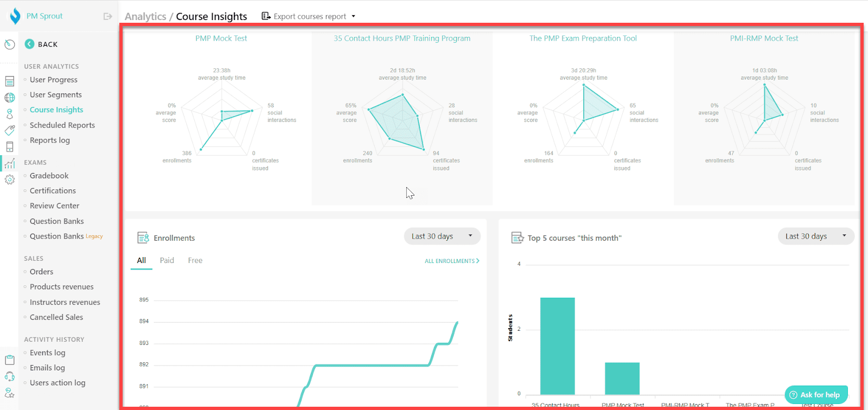This screenshot has height=410, width=868.
Task: Open Gradebook under Exams
Action: [x=49, y=176]
